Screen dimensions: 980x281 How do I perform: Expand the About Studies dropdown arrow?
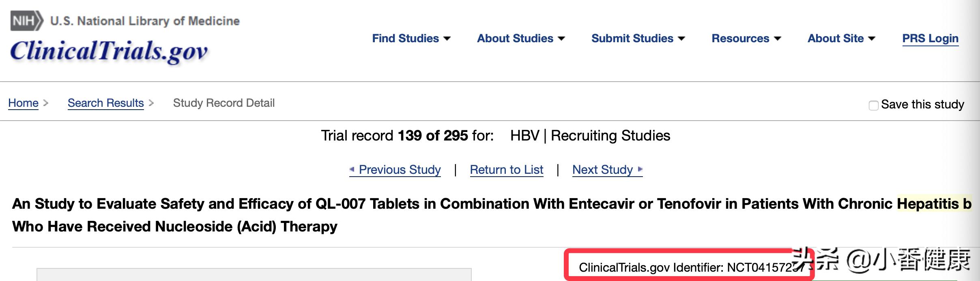point(561,39)
